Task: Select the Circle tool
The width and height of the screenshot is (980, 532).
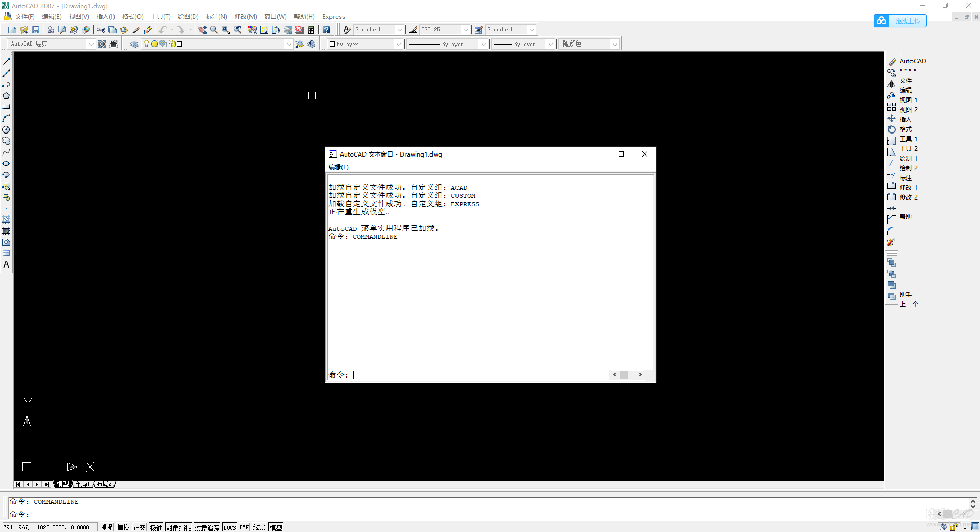Action: coord(6,129)
